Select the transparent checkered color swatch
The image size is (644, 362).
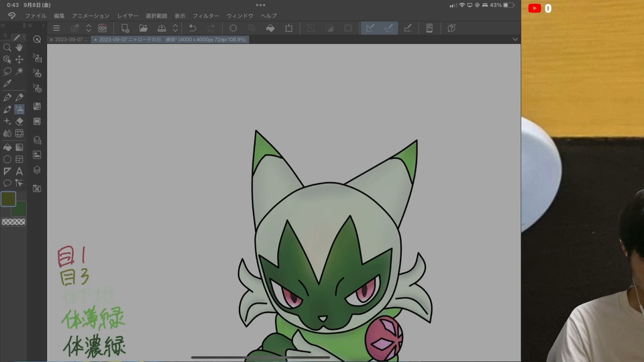coord(13,222)
